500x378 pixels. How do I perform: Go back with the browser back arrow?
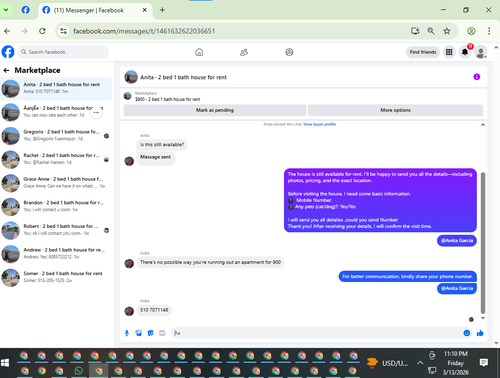(7, 31)
